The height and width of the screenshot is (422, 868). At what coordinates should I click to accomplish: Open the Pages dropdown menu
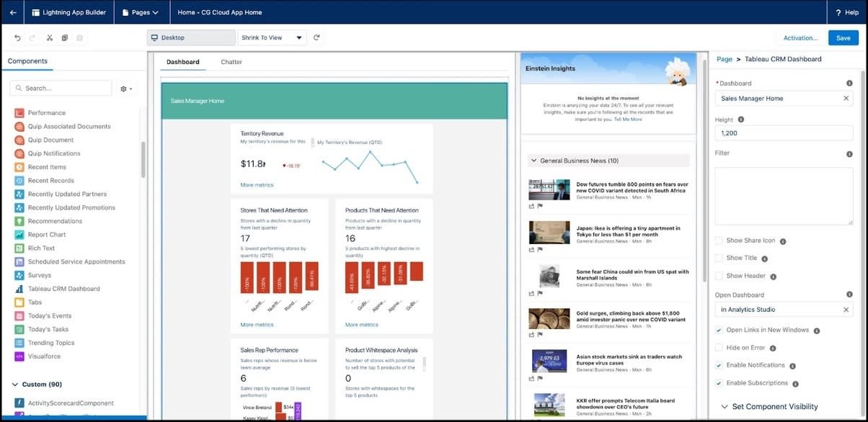141,12
